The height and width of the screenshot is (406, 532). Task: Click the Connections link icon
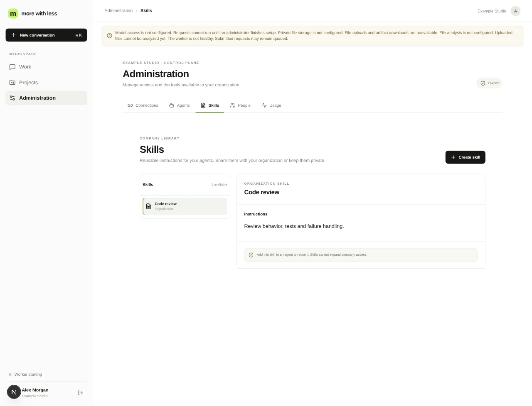pos(130,105)
